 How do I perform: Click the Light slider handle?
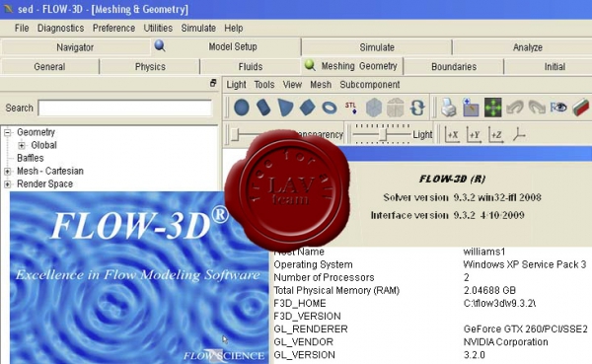coord(383,134)
